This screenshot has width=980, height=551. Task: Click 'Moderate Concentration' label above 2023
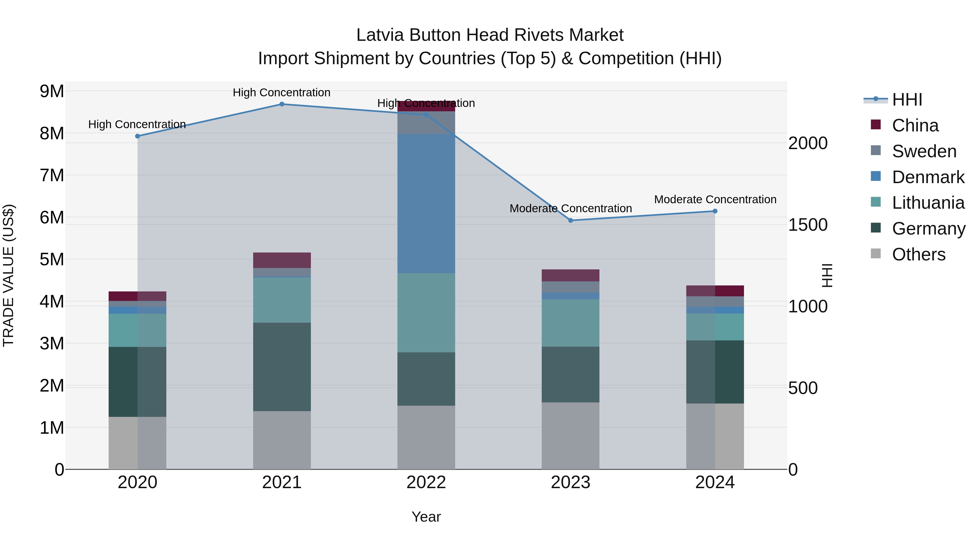click(x=571, y=208)
